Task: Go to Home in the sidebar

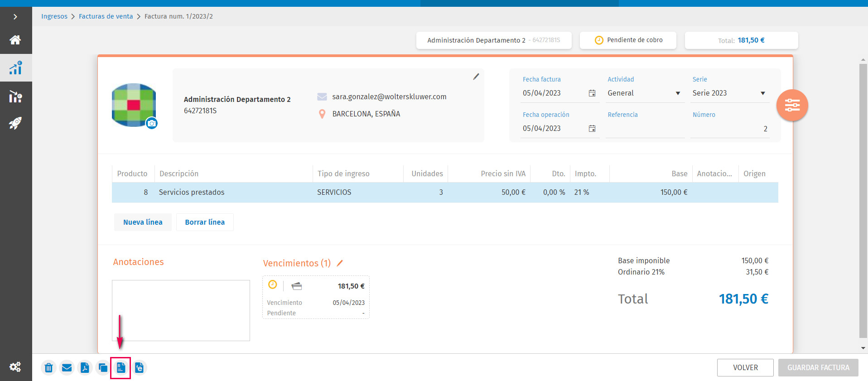Action: pos(15,40)
